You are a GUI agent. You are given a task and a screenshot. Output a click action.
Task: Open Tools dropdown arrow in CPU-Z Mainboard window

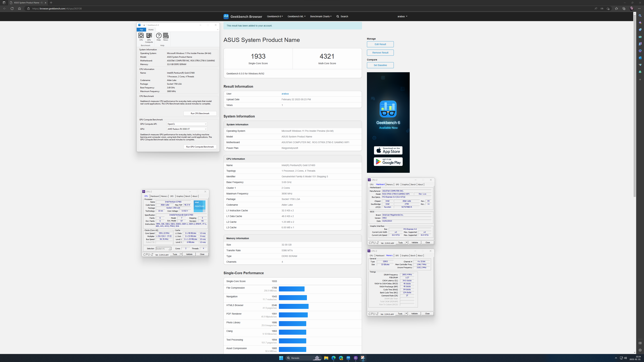click(x=407, y=243)
